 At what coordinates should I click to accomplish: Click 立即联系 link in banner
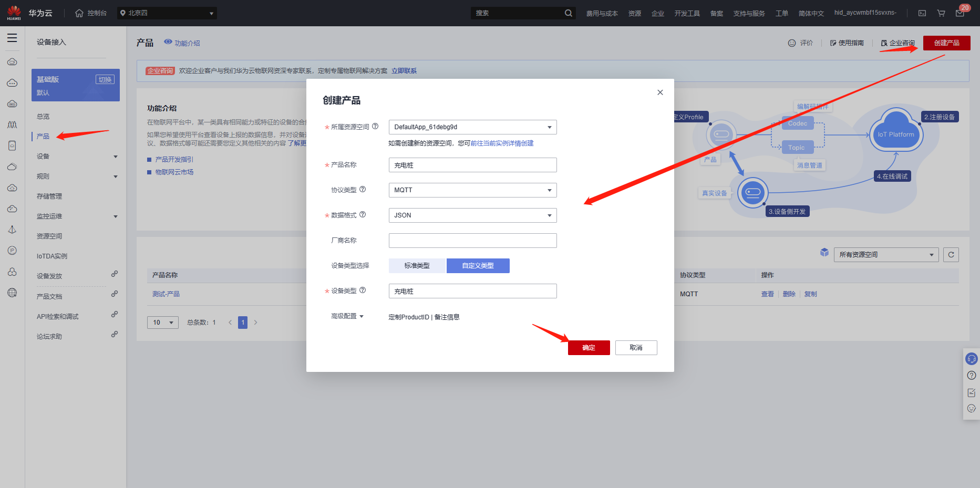[x=404, y=71]
